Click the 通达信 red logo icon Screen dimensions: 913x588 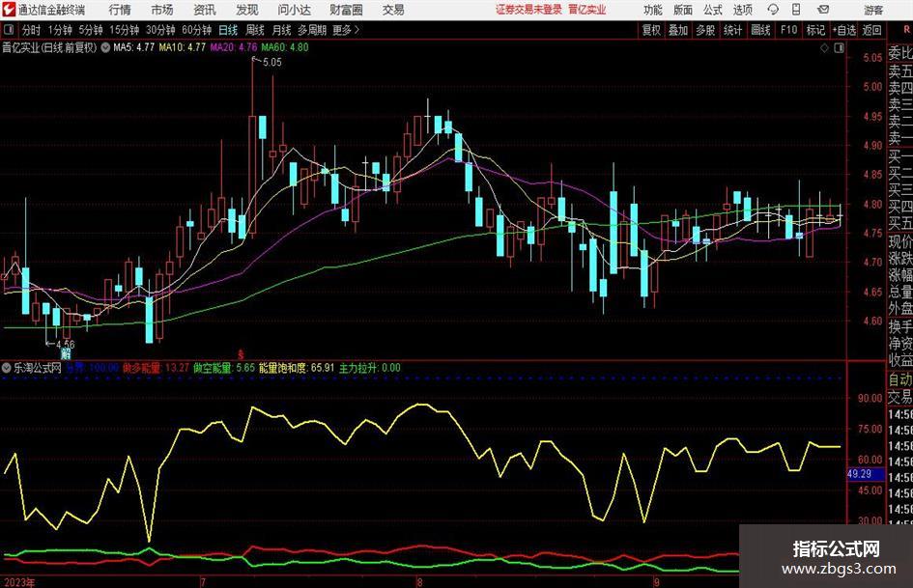9,10
